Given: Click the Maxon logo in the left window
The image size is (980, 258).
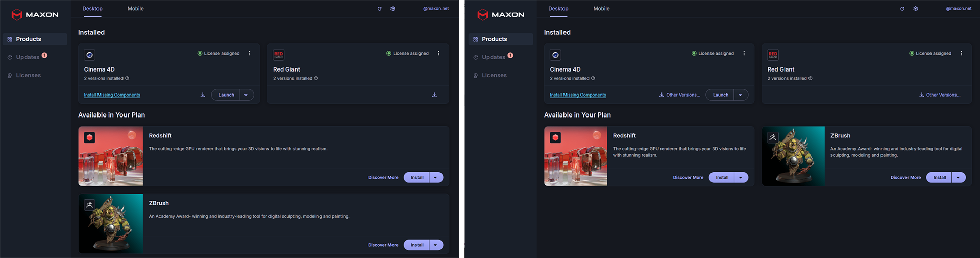Looking at the screenshot, I should click(x=35, y=14).
